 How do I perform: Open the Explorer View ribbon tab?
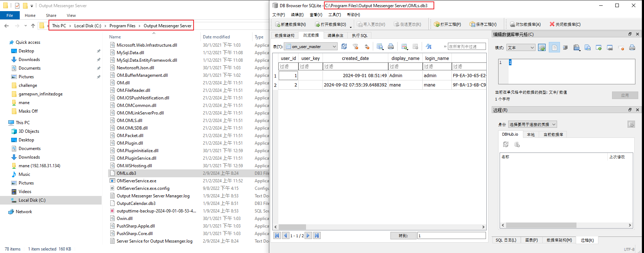71,15
